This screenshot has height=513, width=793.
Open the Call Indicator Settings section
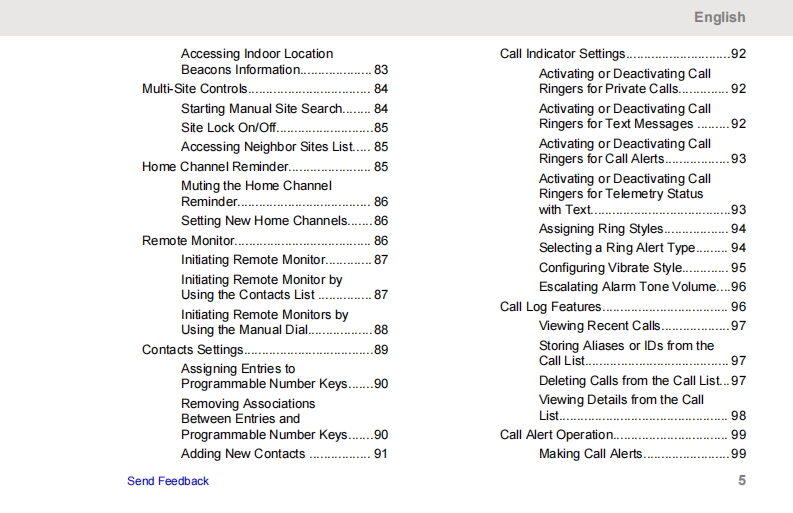click(x=562, y=54)
